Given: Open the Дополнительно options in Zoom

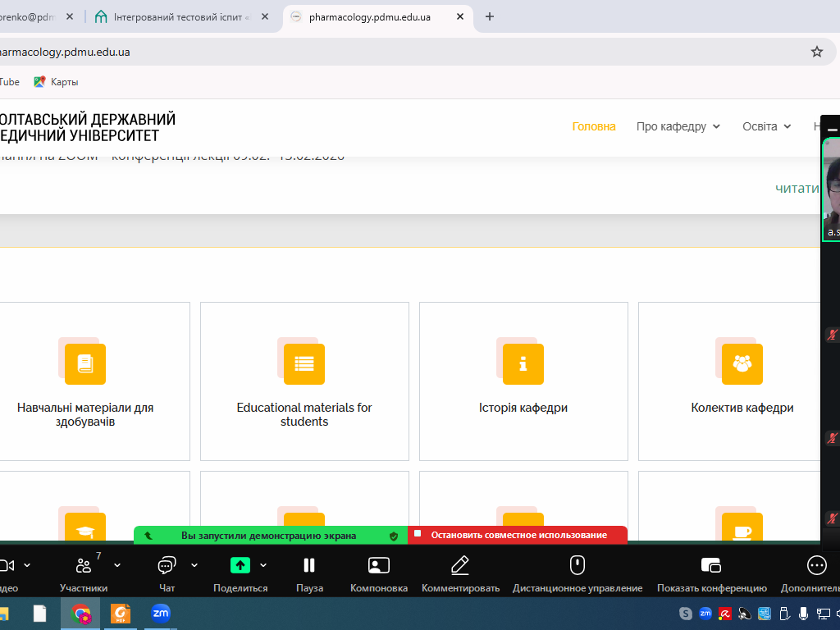Looking at the screenshot, I should pos(815,572).
